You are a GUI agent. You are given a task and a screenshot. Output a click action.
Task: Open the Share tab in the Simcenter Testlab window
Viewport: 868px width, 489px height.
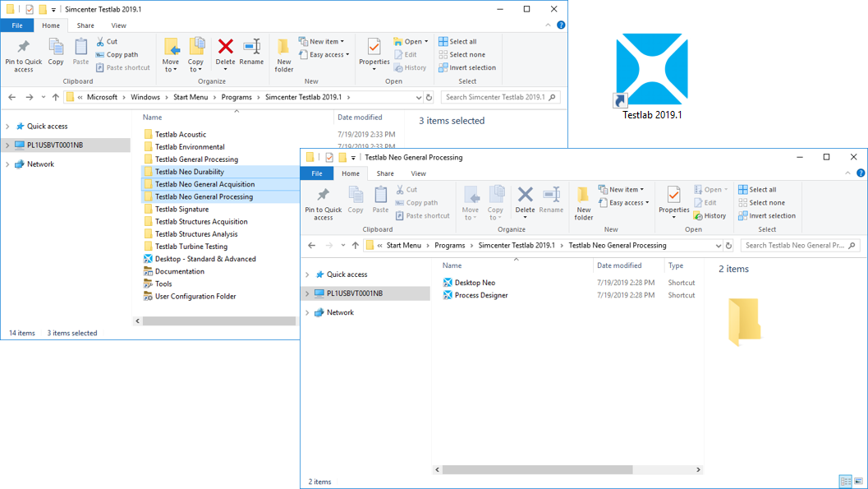85,25
